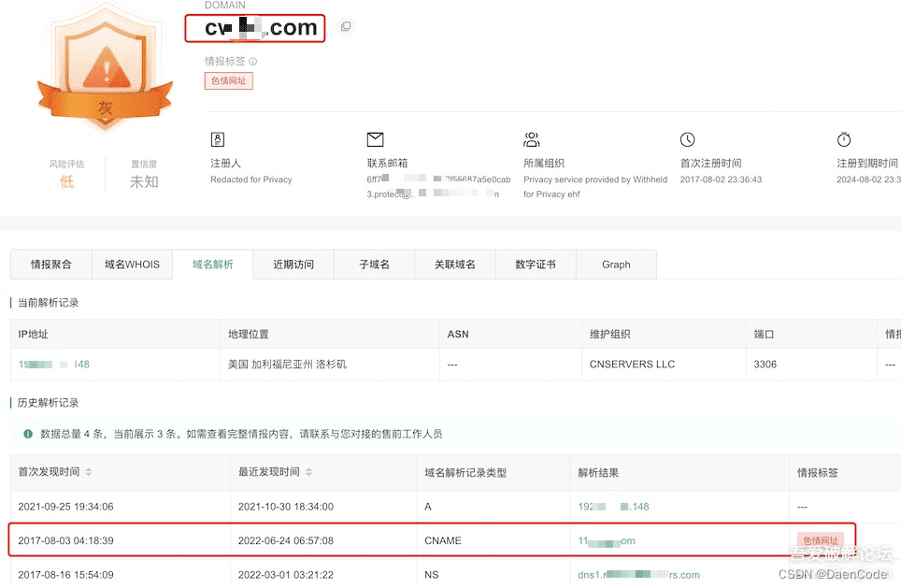Click the 端口 column header
Image resolution: width=901 pixels, height=588 pixels.
tap(764, 334)
